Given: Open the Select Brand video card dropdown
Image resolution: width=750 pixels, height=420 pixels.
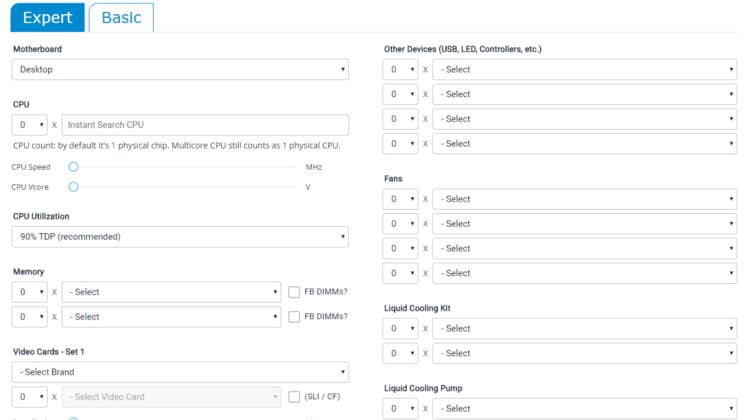Looking at the screenshot, I should click(x=180, y=372).
